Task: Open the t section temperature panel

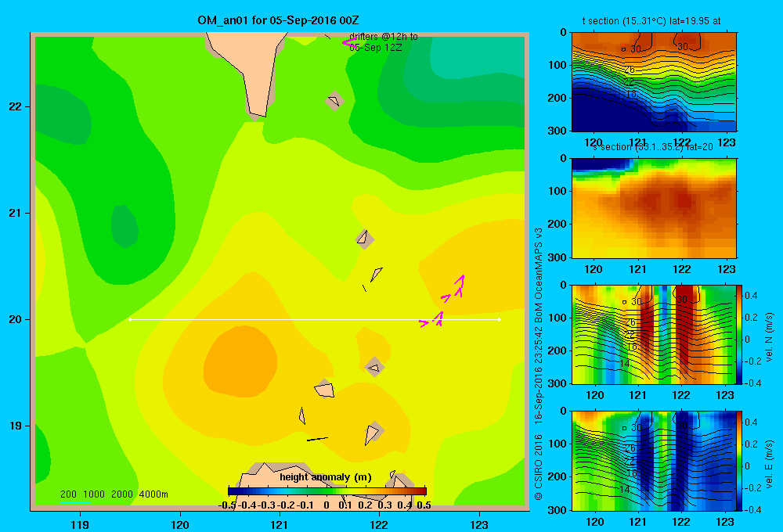Action: tap(654, 82)
